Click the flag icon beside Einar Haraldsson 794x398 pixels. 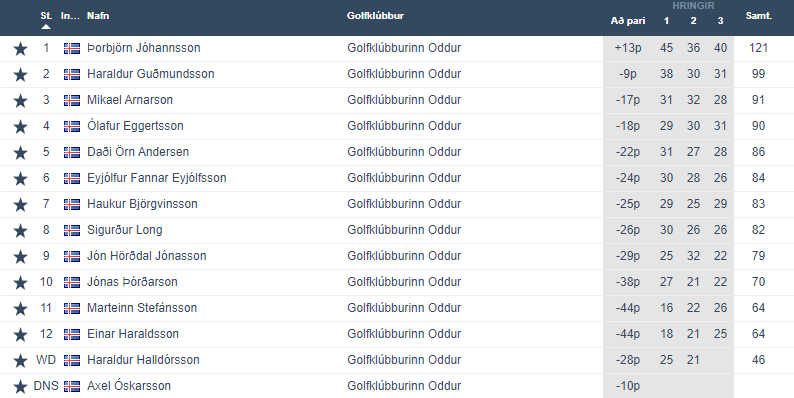point(72,334)
